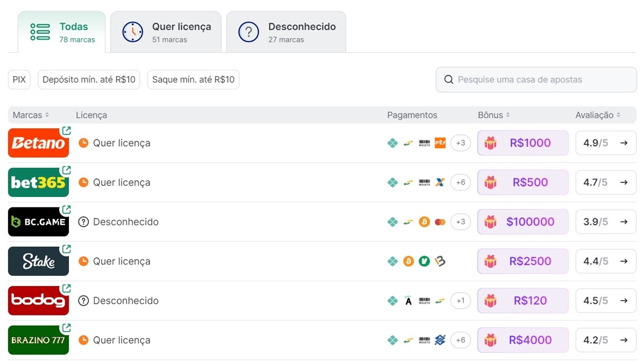The image size is (644, 361).
Task: Click the question mark icon in Bodog row
Action: click(83, 301)
